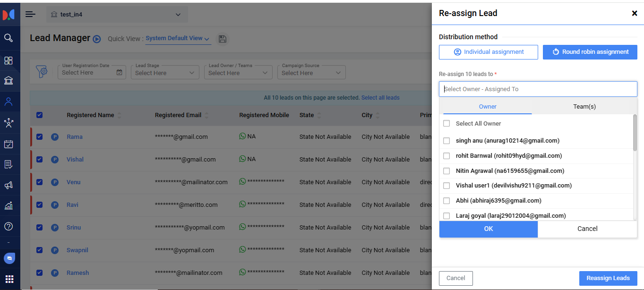Expand the System Default View dropdown
This screenshot has width=644, height=290.
178,39
